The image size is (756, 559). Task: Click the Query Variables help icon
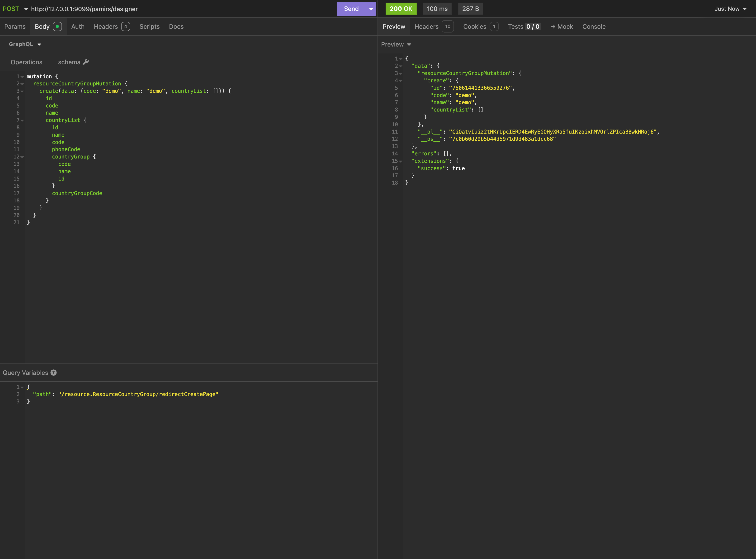point(53,373)
